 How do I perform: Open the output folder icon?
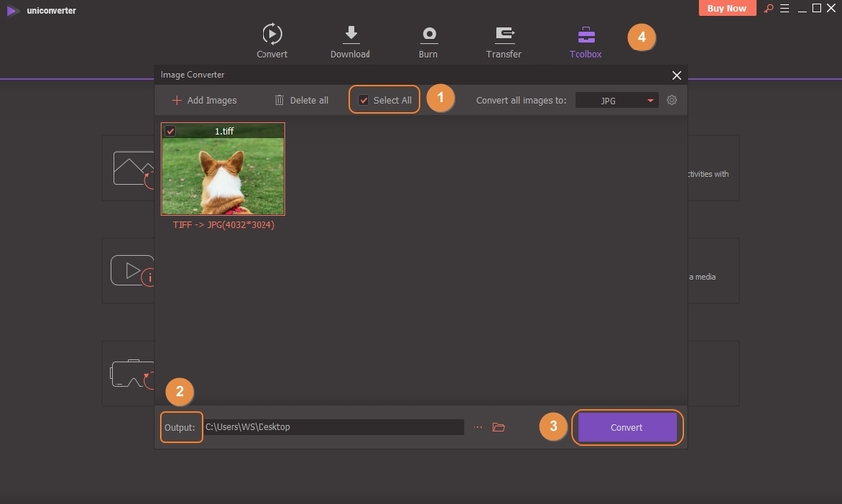pyautogui.click(x=499, y=427)
